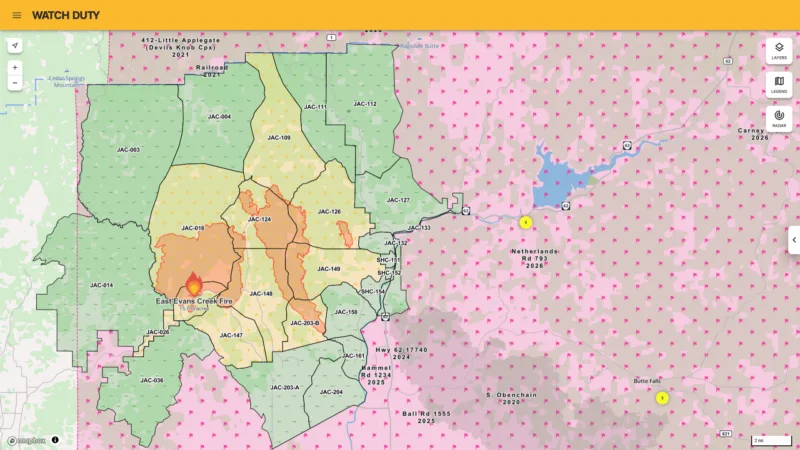Click the Mapbox logo
Screen dimensions: 800x450
(27, 440)
